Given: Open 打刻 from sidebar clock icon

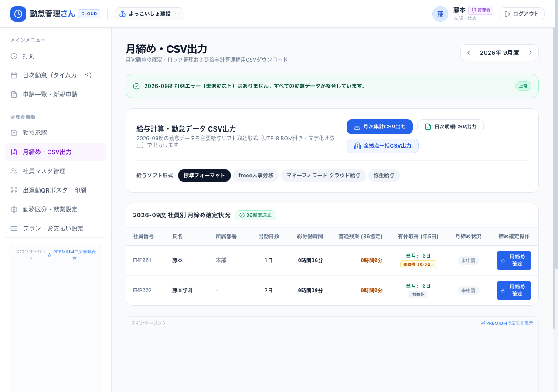Looking at the screenshot, I should (x=14, y=56).
